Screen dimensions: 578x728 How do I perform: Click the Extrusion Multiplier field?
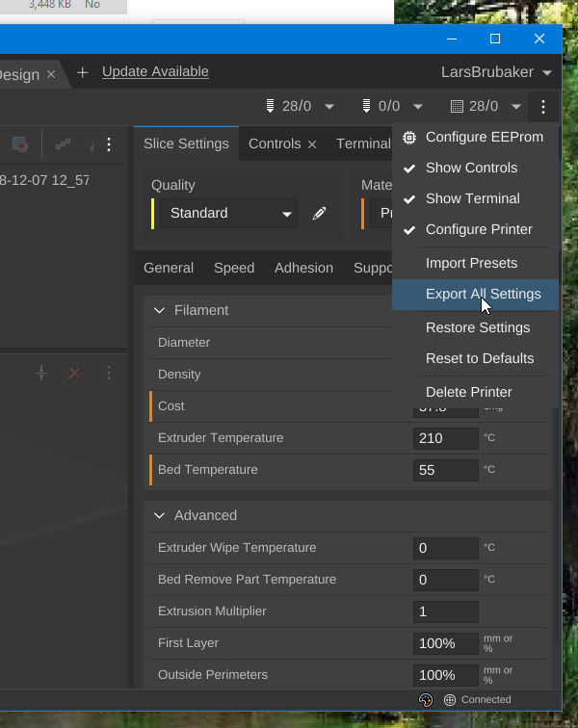(x=446, y=611)
